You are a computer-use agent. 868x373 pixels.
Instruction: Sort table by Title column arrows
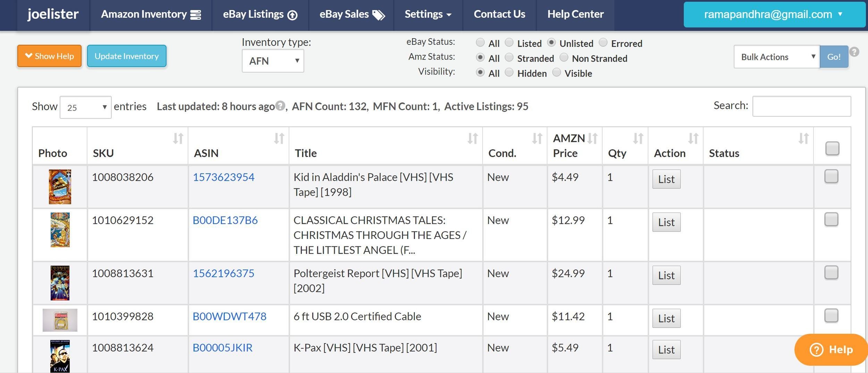pyautogui.click(x=473, y=138)
